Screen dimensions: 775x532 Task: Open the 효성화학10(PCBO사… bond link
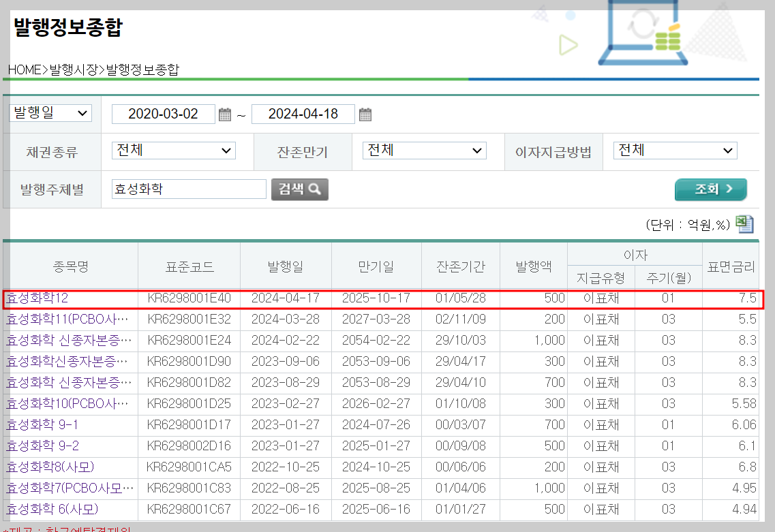tap(67, 404)
